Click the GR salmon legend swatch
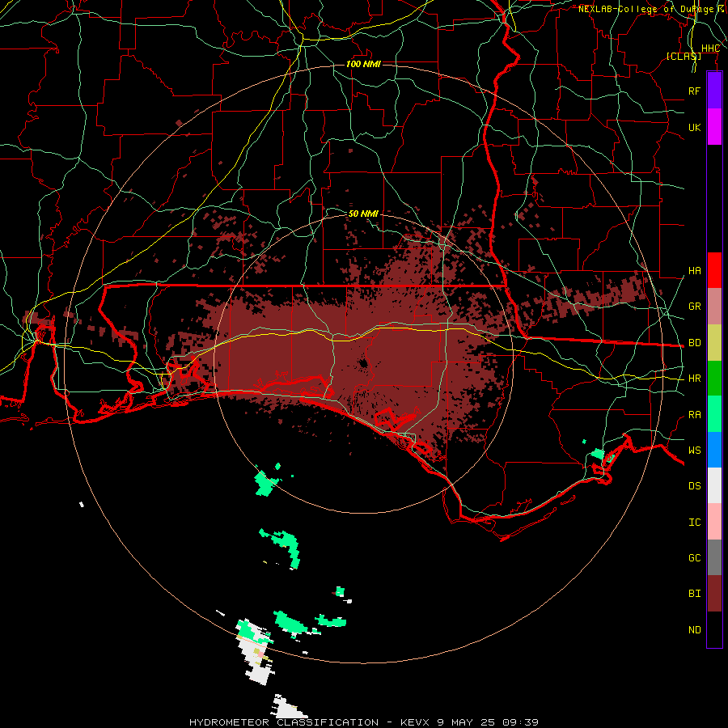Screen dimensions: 728x728 tap(714, 307)
